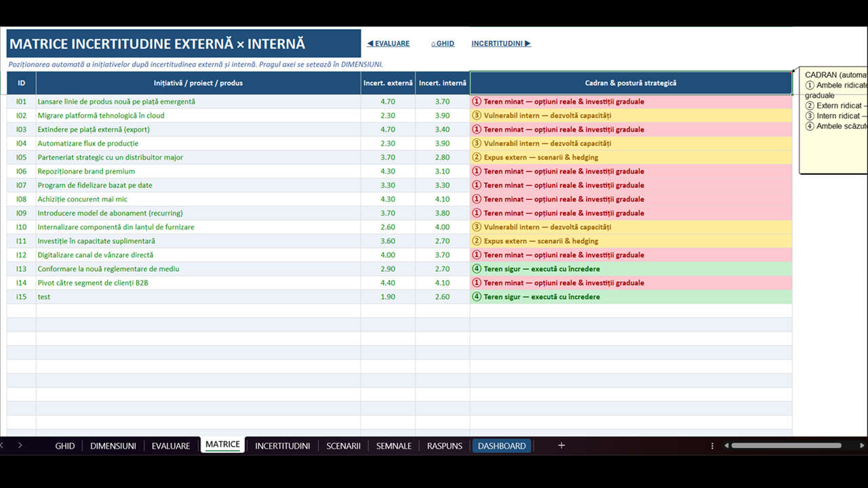Click horizontal scrollbar left arrow
This screenshot has height=488, width=868.
(x=726, y=445)
